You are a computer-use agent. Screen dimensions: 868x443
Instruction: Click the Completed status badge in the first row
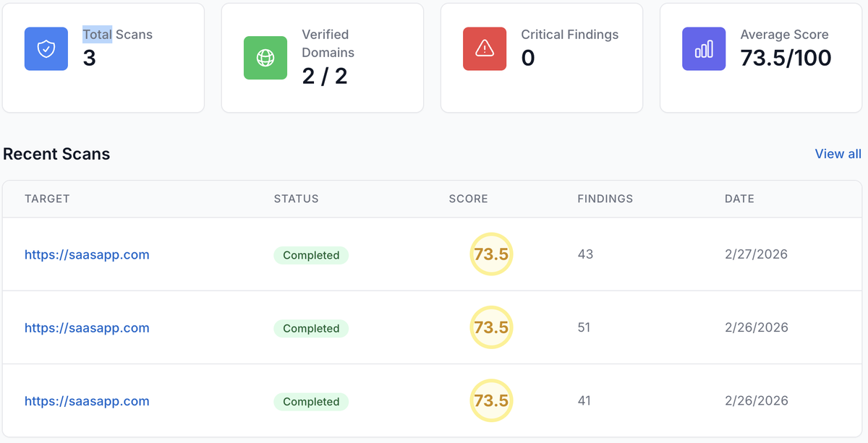(x=311, y=254)
